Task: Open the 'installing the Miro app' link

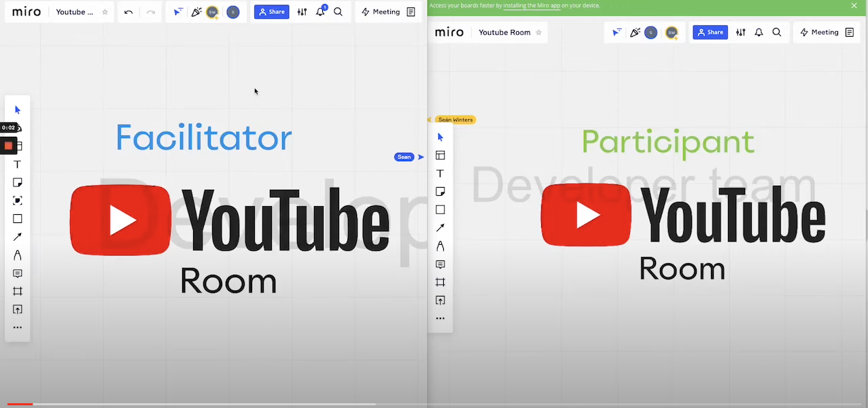Action: 532,5
